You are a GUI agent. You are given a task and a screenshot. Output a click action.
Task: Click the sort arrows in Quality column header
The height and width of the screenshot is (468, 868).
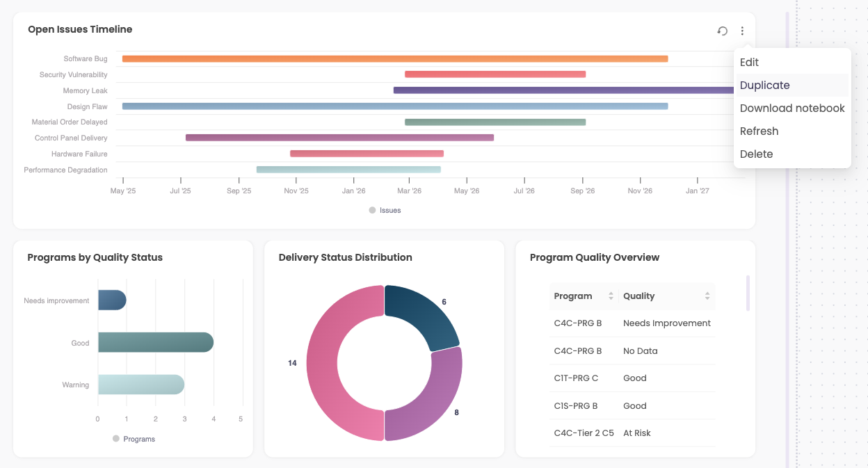pos(707,296)
